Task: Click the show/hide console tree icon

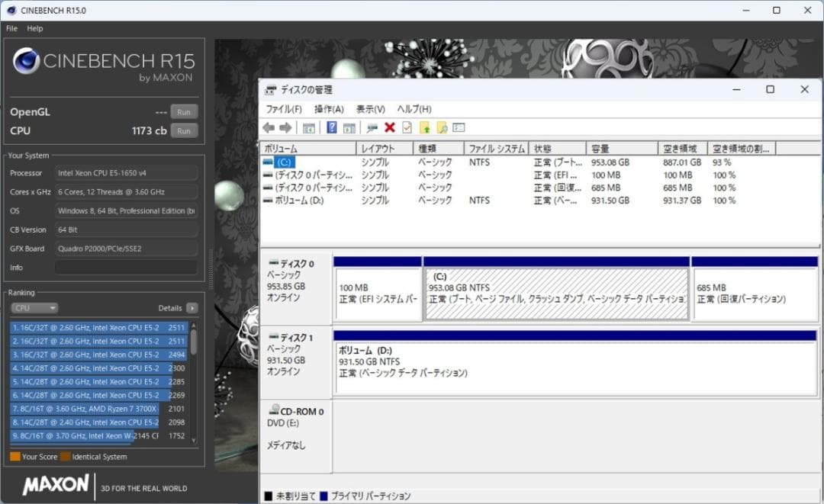Action: (x=308, y=127)
